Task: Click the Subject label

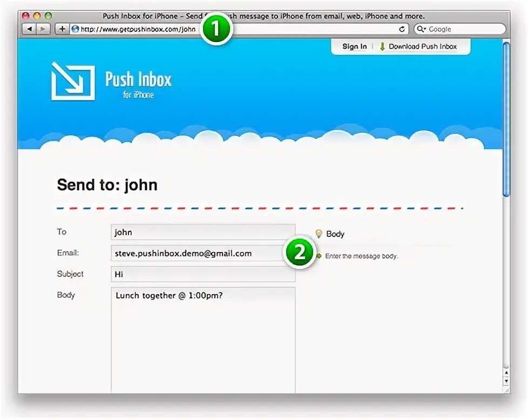Action: pyautogui.click(x=70, y=274)
